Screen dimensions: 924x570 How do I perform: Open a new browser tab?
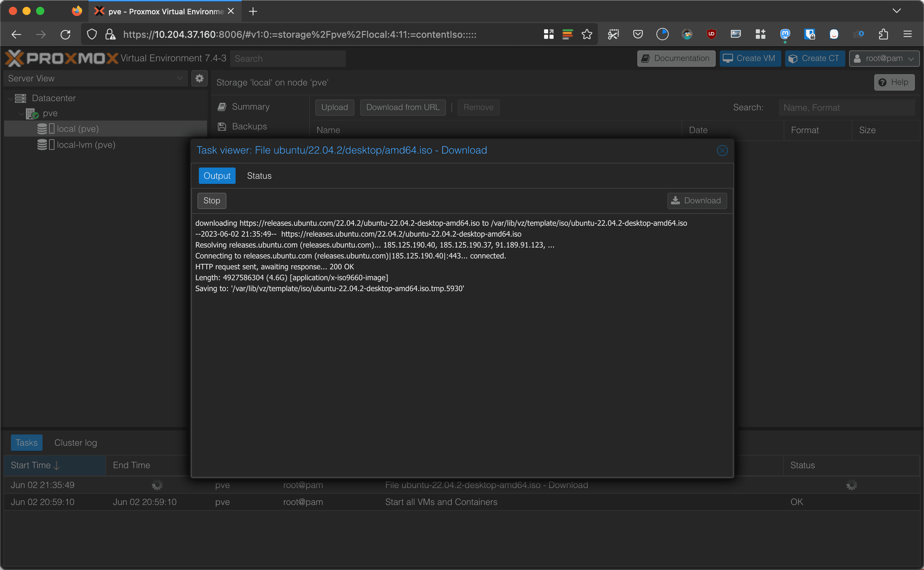pos(253,11)
